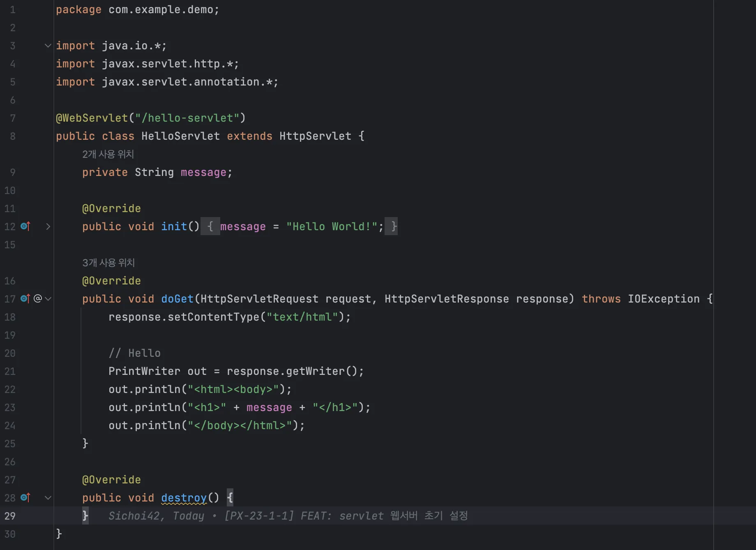The height and width of the screenshot is (550, 756).
Task: Click the "Hello World!" string
Action: pyautogui.click(x=332, y=226)
